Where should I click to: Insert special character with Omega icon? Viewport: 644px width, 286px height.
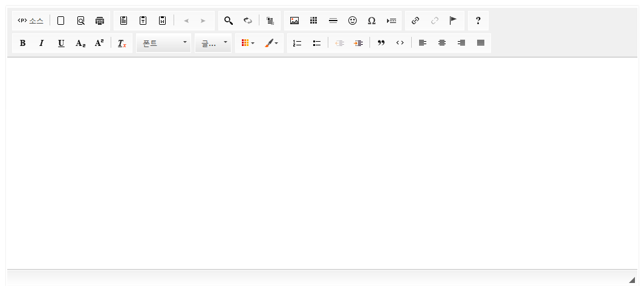point(372,21)
